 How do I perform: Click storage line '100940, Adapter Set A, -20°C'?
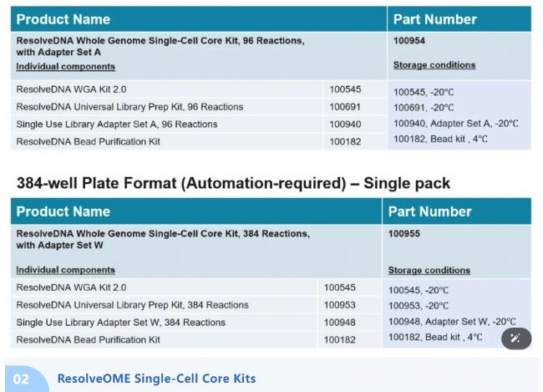click(456, 124)
